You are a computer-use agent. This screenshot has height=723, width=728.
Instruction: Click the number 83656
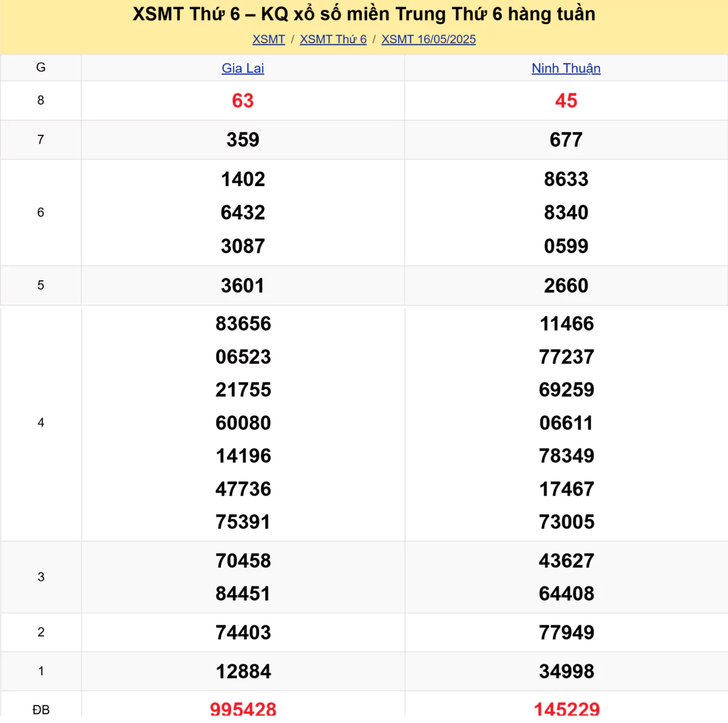pos(243,324)
